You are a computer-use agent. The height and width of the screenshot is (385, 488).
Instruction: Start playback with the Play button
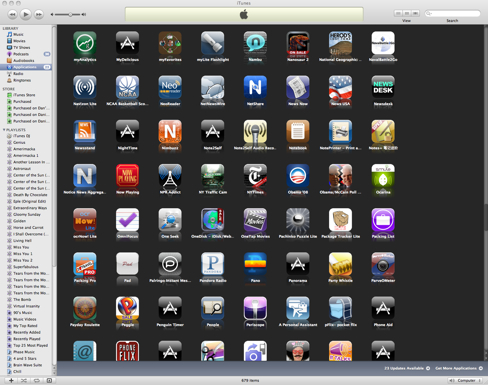tap(25, 14)
